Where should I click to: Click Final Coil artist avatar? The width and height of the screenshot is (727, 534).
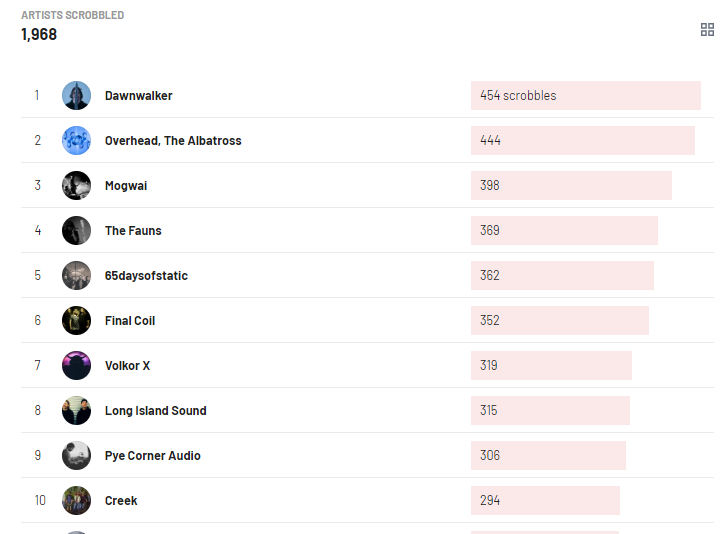click(x=76, y=321)
